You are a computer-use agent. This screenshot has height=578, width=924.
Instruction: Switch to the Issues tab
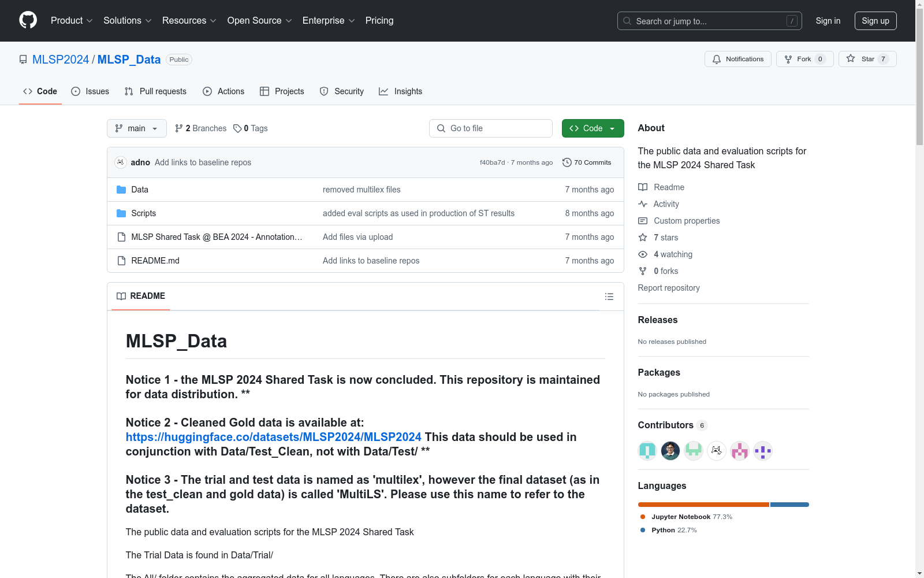point(90,91)
